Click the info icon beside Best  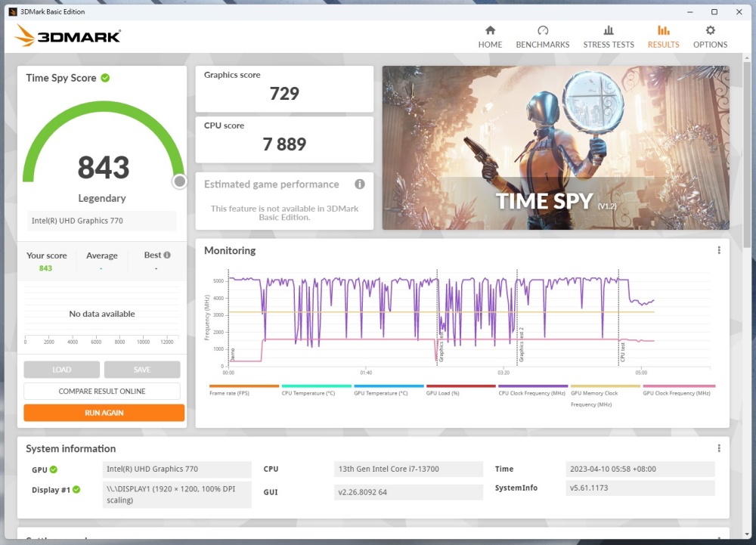167,255
